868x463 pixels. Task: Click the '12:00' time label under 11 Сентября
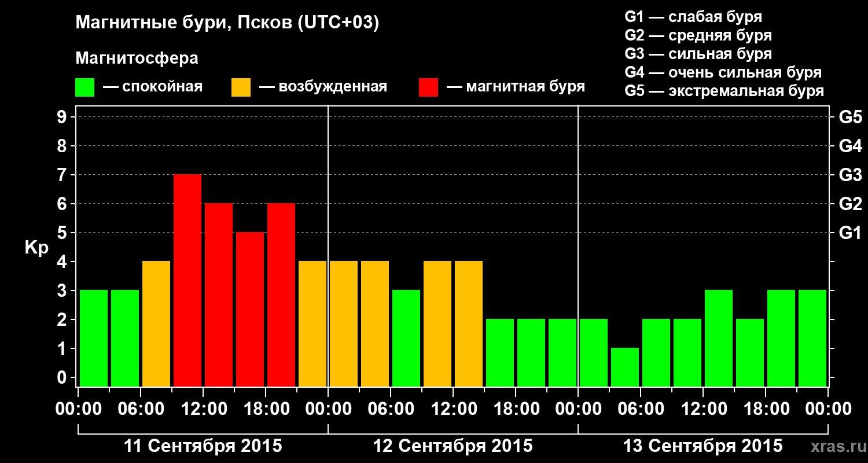204,409
